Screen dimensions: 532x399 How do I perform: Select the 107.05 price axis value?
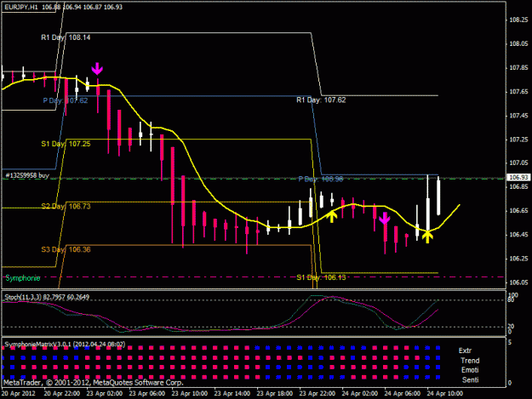point(518,163)
